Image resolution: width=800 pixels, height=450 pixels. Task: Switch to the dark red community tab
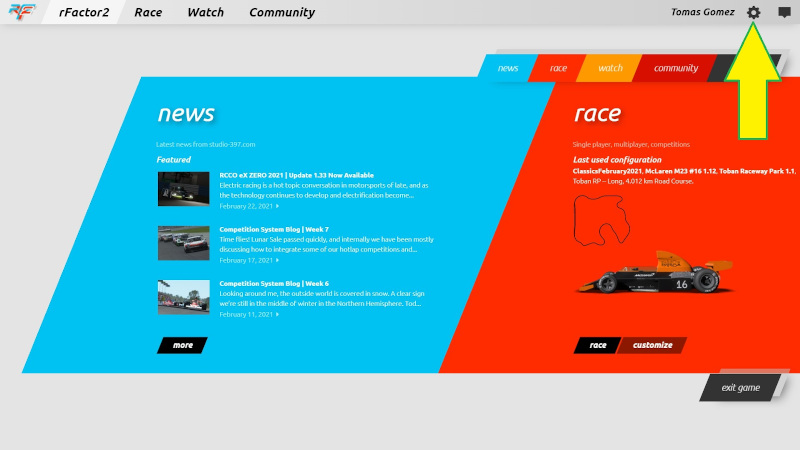click(676, 68)
